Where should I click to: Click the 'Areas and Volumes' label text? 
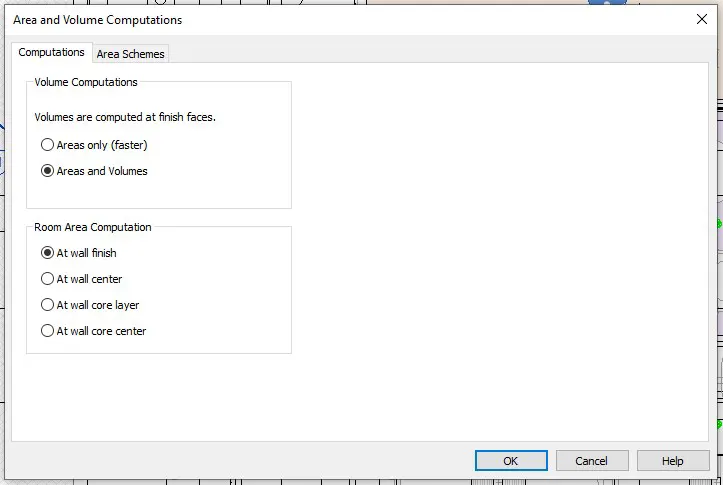[x=102, y=171]
